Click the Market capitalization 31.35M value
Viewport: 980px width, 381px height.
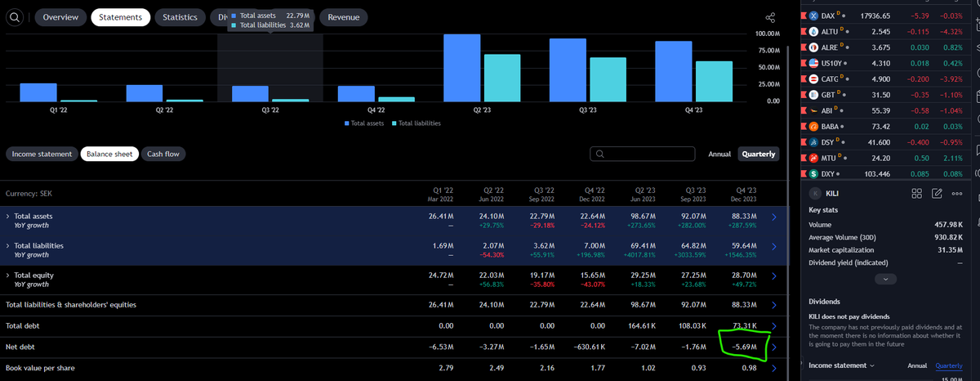click(949, 250)
